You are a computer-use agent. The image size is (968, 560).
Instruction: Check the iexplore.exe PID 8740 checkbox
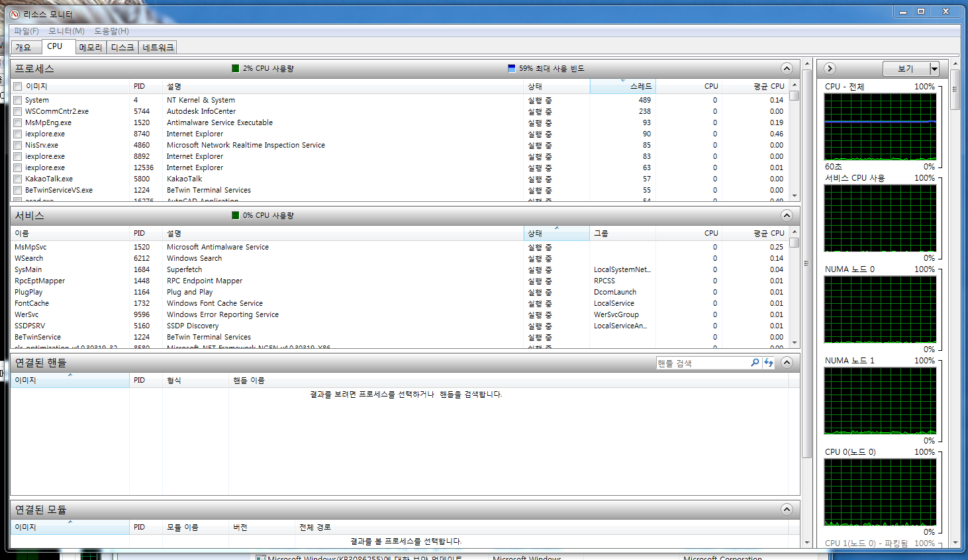[18, 134]
